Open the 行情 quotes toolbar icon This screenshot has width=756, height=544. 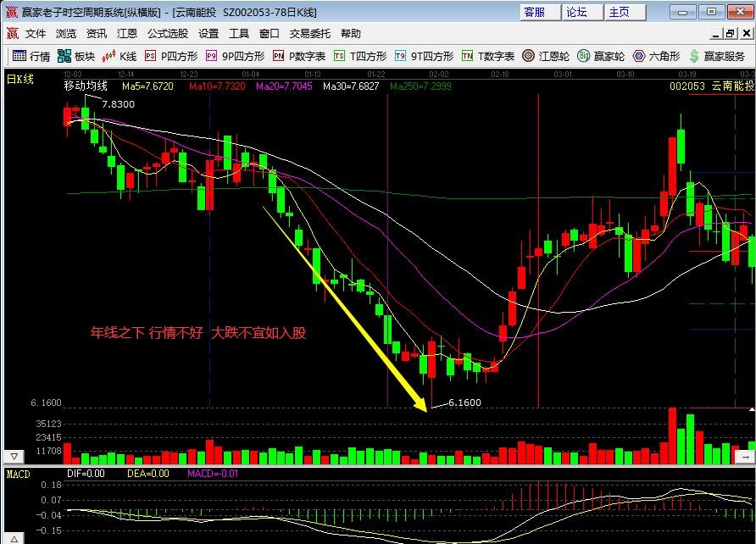(31, 57)
